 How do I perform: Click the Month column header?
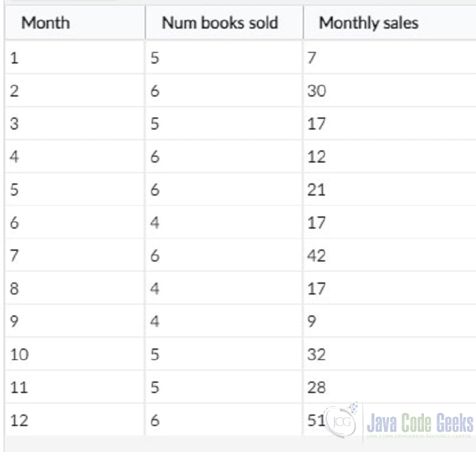(75, 23)
